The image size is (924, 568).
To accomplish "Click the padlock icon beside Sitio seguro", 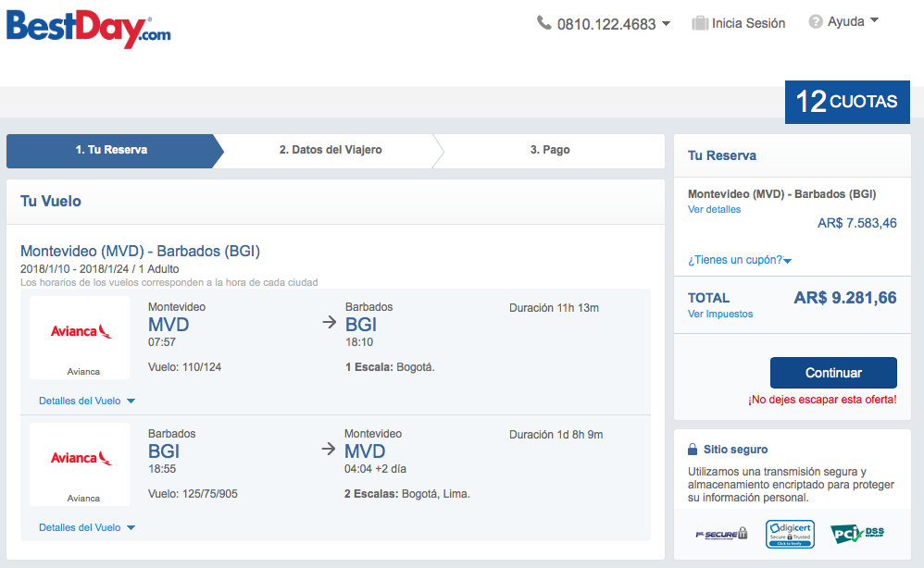I will tap(693, 449).
